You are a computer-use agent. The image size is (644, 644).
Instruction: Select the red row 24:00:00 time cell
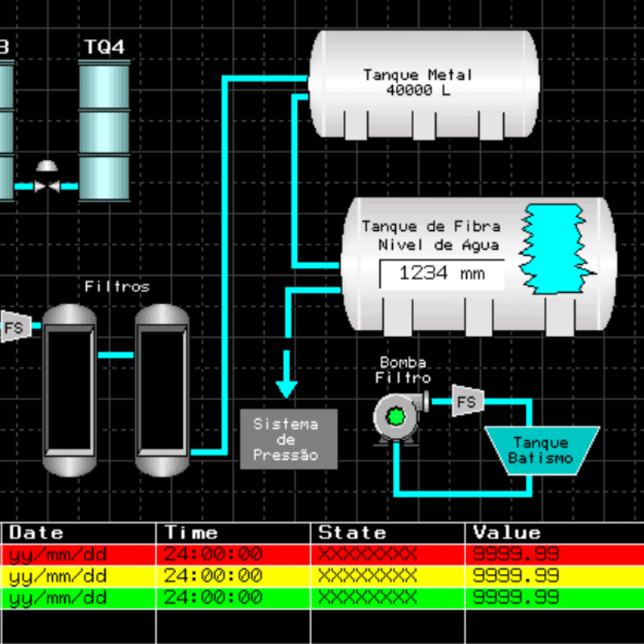(233, 555)
